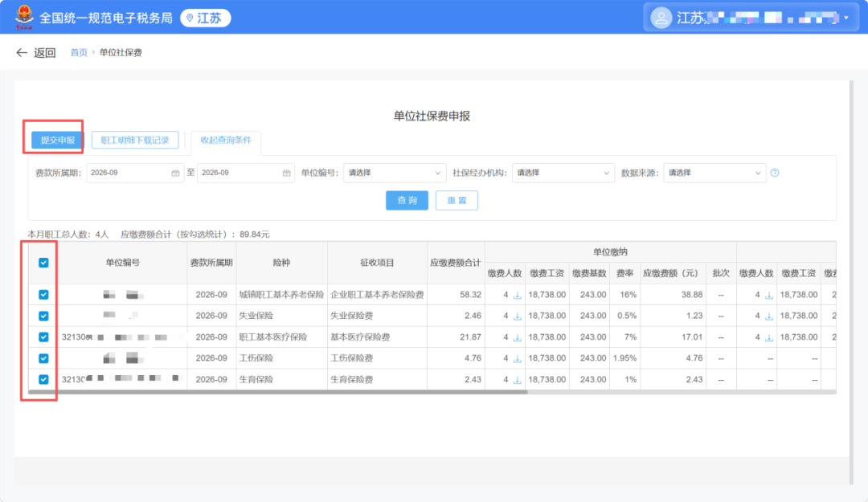Uncheck the 失业保险 row checkbox
Viewport: 868px width, 502px height.
[x=43, y=316]
